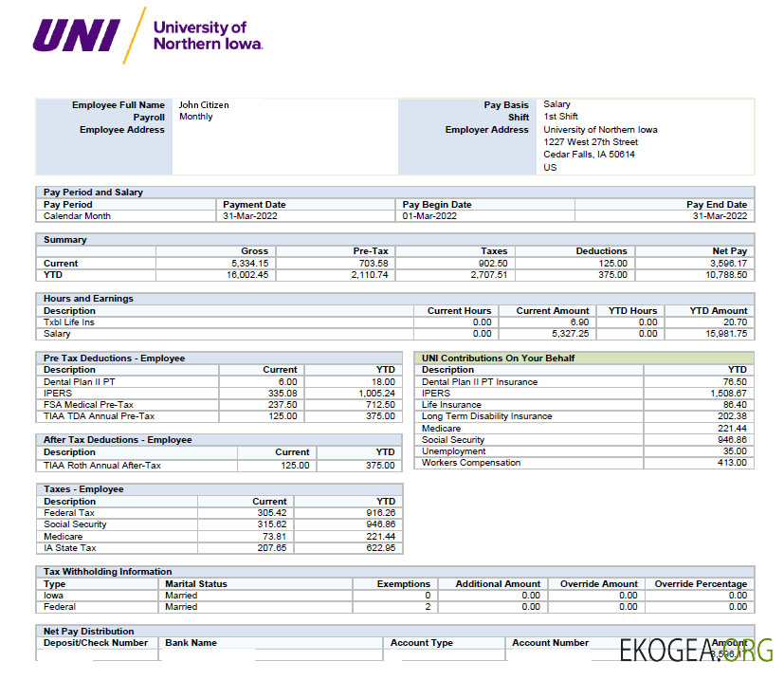This screenshot has height=680, width=784.
Task: Click the current Taxes amount 902.50
Action: [493, 264]
